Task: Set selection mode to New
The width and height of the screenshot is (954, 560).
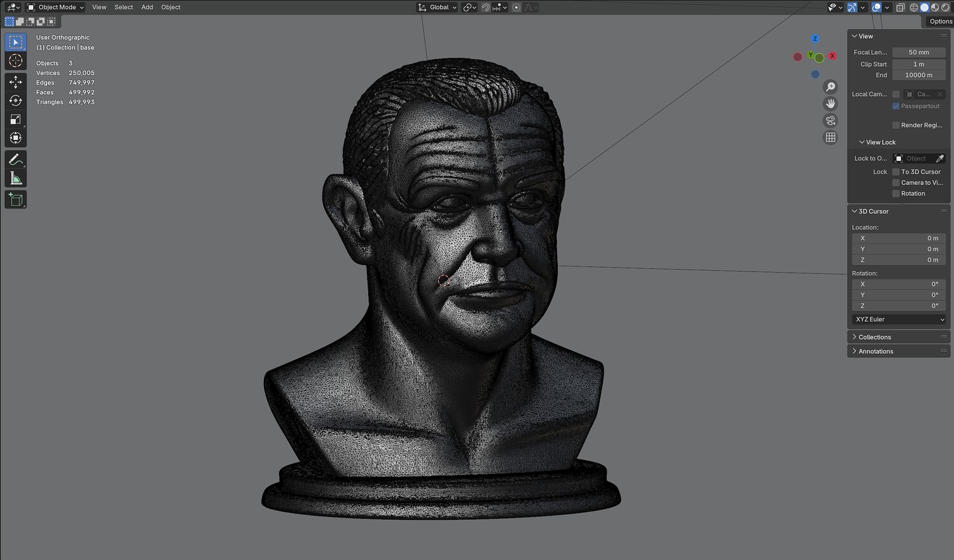Action: tap(10, 22)
